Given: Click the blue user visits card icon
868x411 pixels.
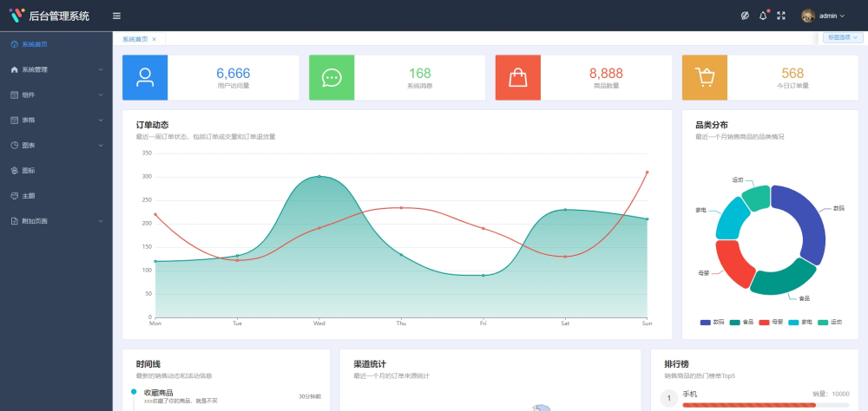Looking at the screenshot, I should (145, 78).
